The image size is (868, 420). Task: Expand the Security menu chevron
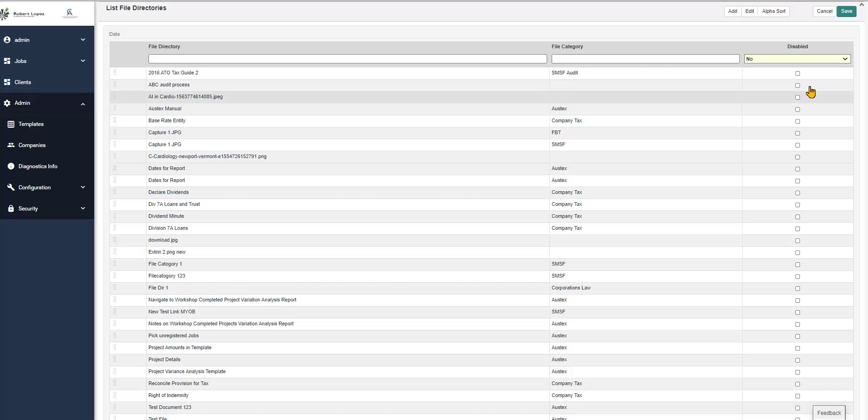[x=83, y=208]
